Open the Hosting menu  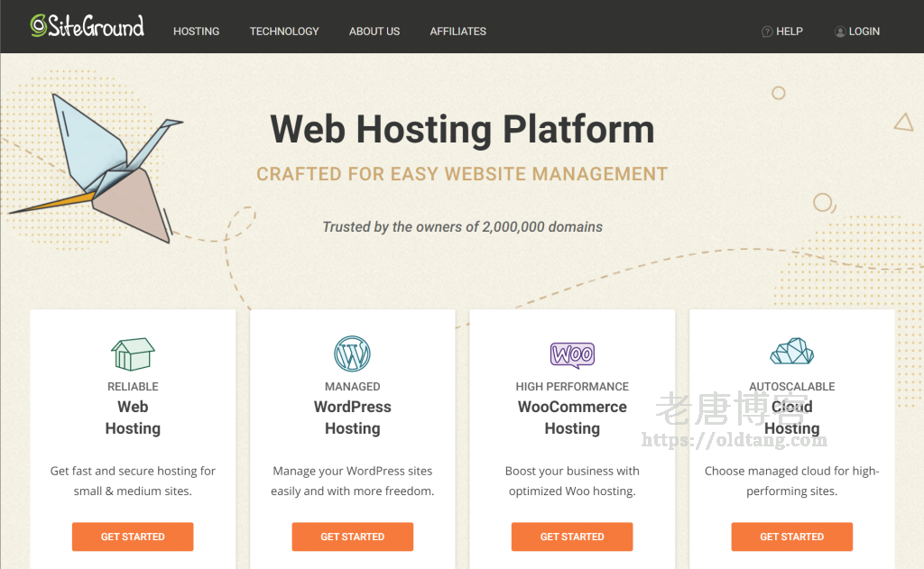click(196, 32)
